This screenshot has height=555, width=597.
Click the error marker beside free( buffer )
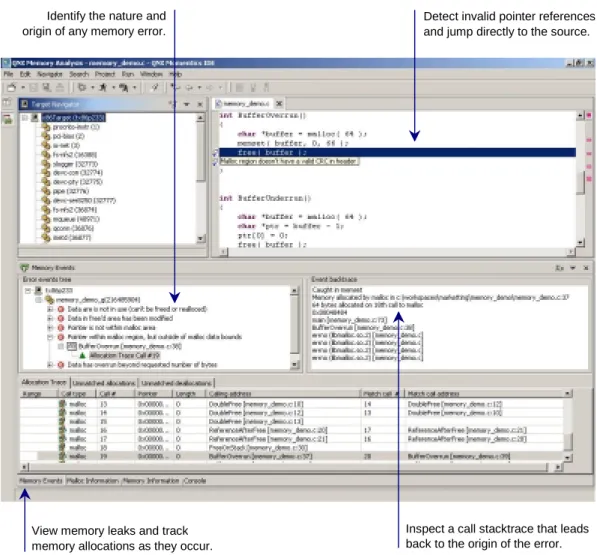pyautogui.click(x=215, y=153)
